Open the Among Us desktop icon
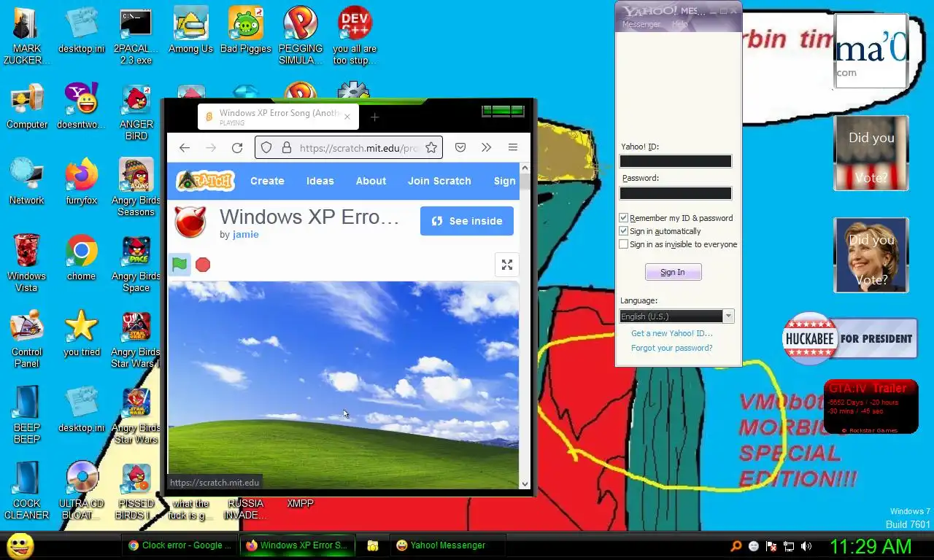 point(190,31)
